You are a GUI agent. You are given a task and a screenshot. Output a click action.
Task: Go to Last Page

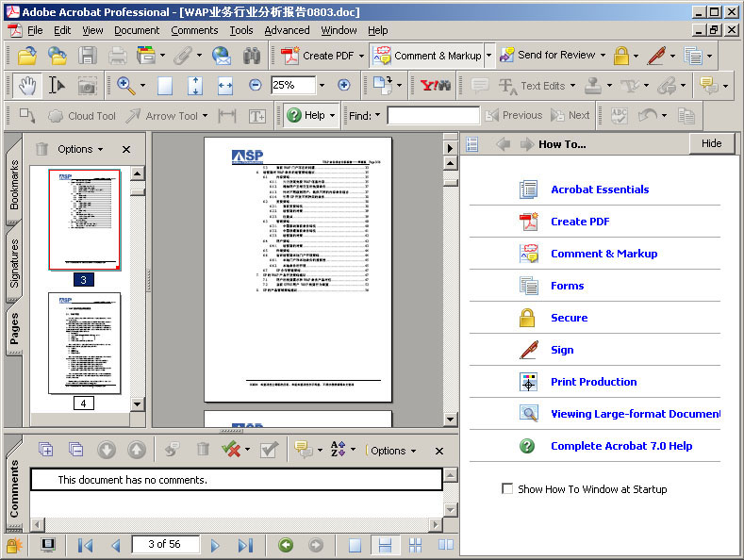click(x=245, y=545)
